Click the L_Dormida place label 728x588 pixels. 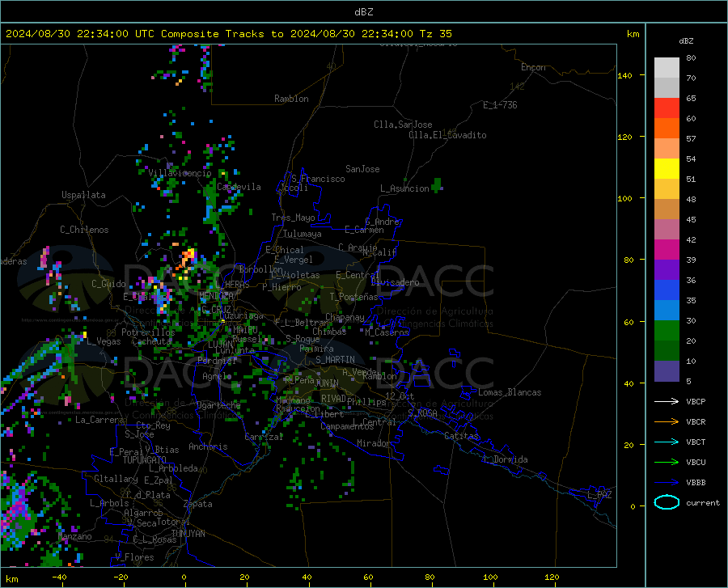506,459
